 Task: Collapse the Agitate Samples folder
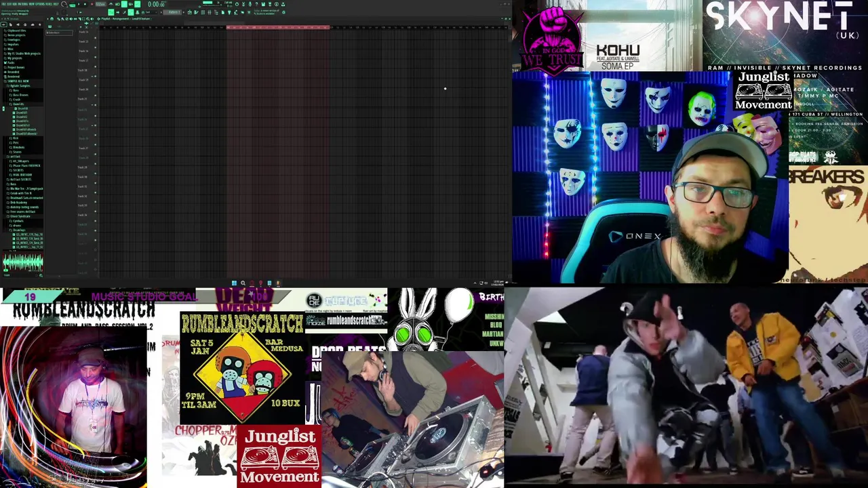point(19,86)
